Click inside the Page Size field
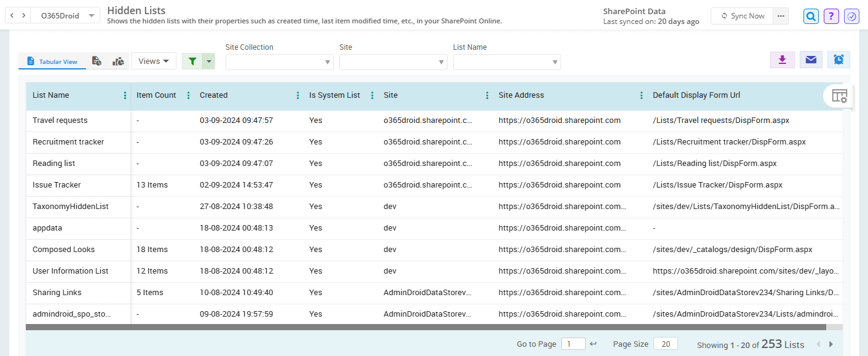This screenshot has width=868, height=356. click(665, 343)
